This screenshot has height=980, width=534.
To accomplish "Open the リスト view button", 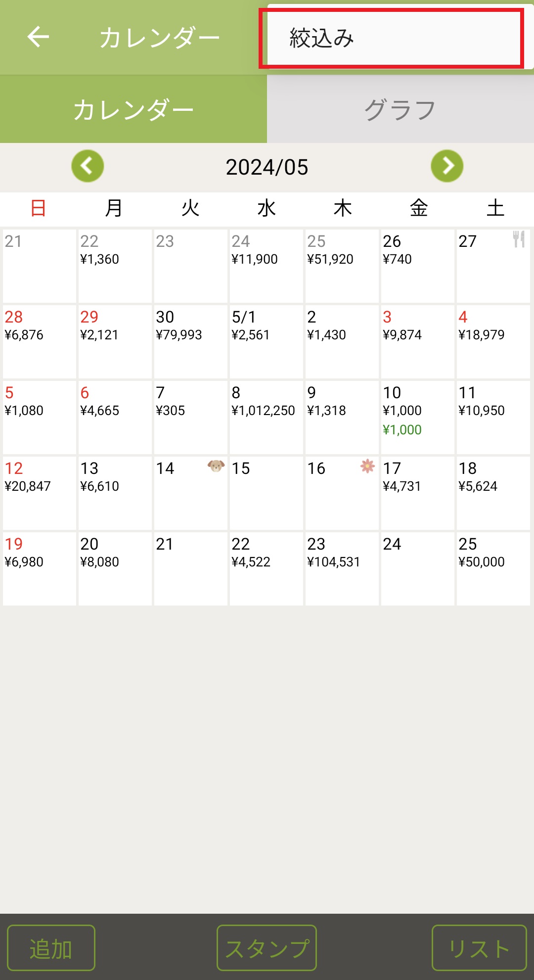I will tap(479, 948).
